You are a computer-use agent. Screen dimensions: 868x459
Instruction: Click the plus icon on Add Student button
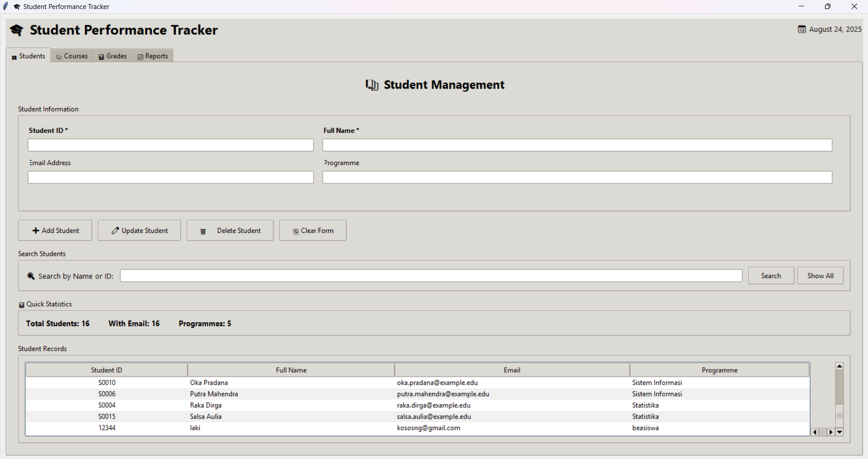[36, 231]
